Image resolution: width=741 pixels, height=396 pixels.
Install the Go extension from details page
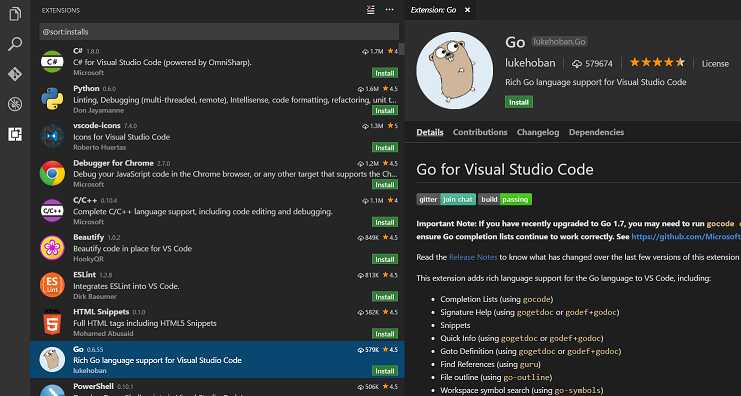click(519, 102)
